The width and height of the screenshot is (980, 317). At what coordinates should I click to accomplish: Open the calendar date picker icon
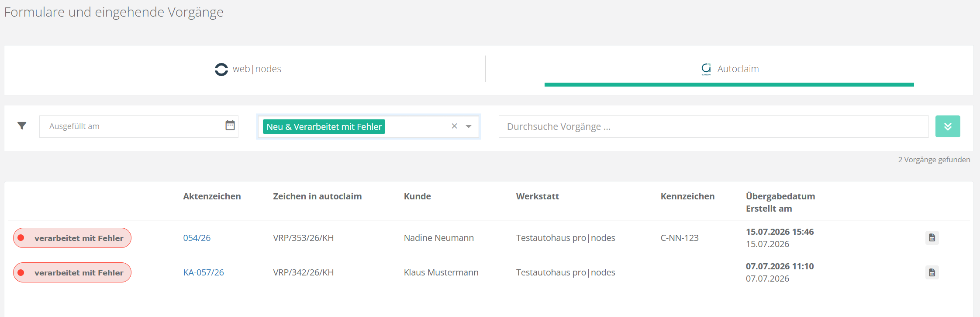(230, 125)
